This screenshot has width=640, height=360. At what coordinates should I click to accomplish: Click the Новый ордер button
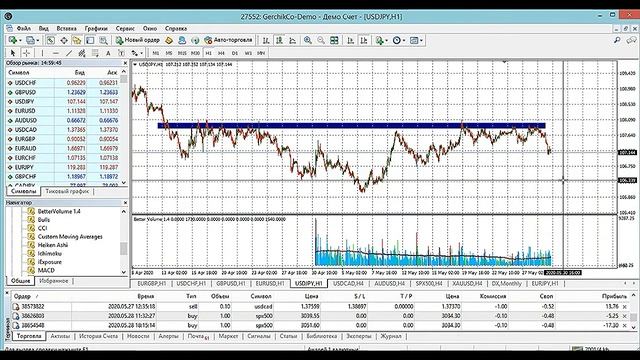(138, 40)
